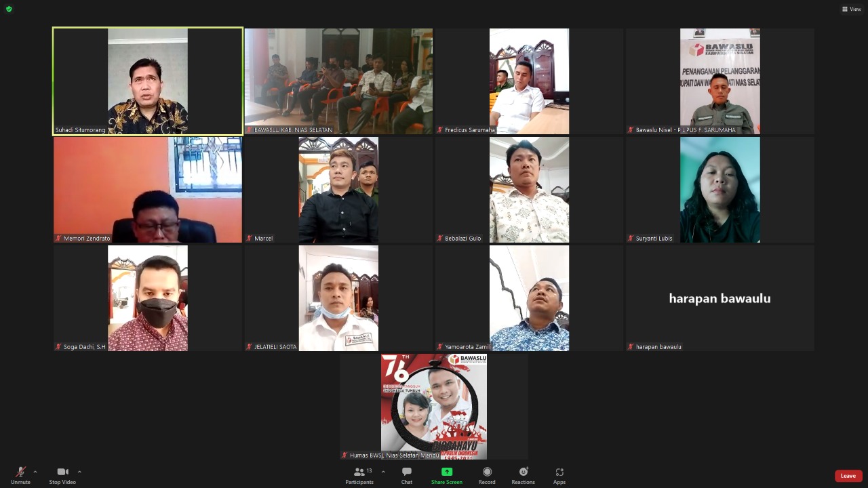Click Suryanti Lubis's video tile
868x488 pixels.
[719, 190]
